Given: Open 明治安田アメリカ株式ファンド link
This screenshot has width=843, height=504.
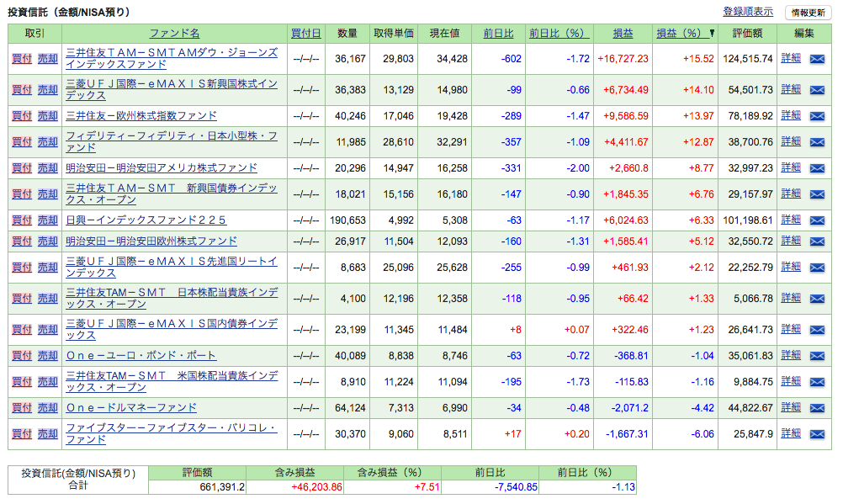Looking at the screenshot, I should [x=162, y=167].
